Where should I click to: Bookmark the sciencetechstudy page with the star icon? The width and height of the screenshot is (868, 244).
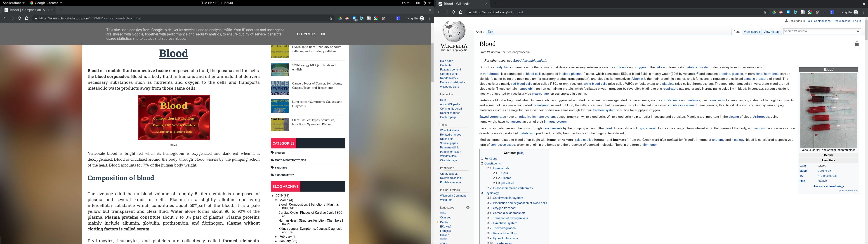[x=331, y=19]
